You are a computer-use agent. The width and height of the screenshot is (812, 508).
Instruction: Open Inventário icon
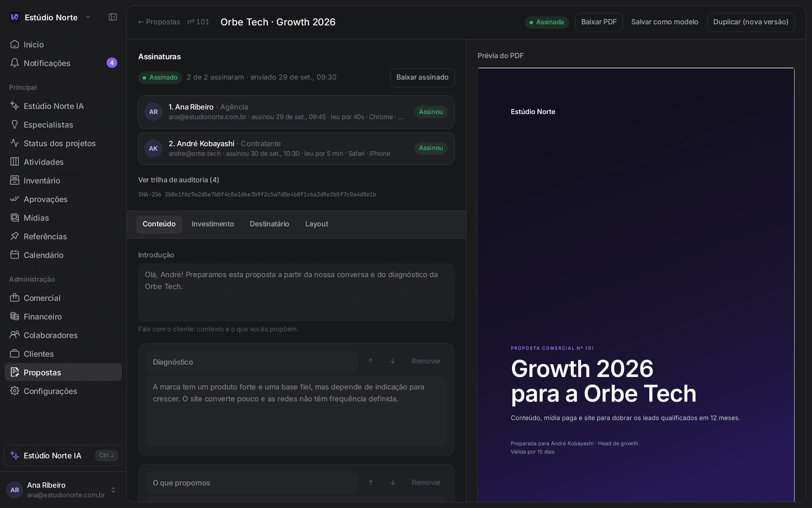click(x=14, y=180)
